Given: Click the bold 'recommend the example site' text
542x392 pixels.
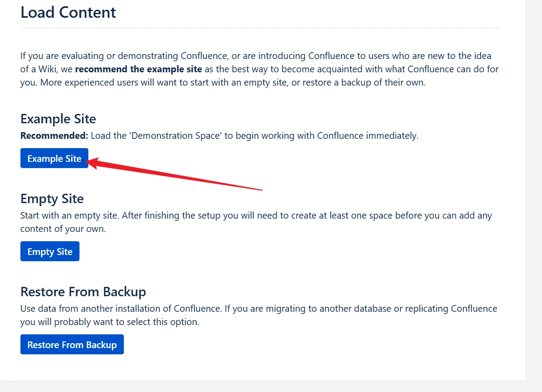Looking at the screenshot, I should click(x=138, y=69).
